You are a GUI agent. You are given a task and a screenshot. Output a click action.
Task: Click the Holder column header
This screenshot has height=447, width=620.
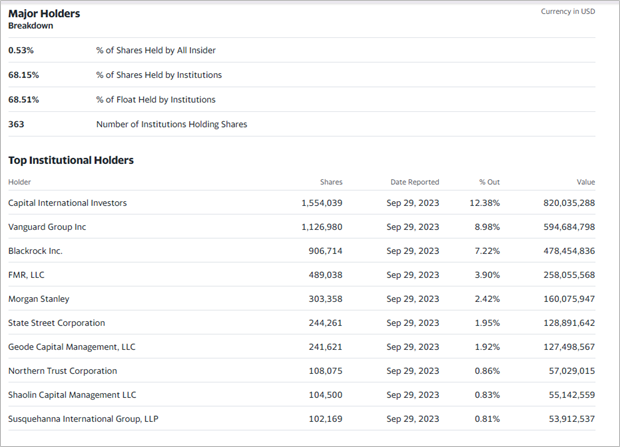click(x=19, y=182)
